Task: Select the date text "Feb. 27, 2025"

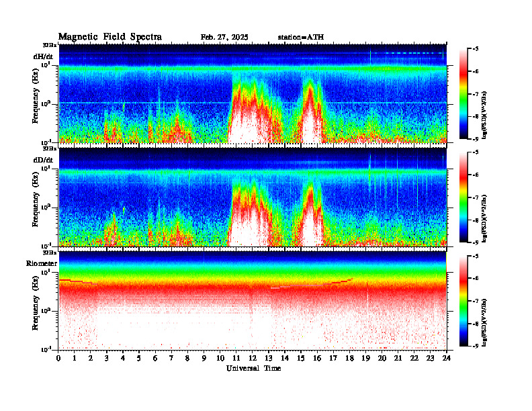Action: pyautogui.click(x=224, y=38)
